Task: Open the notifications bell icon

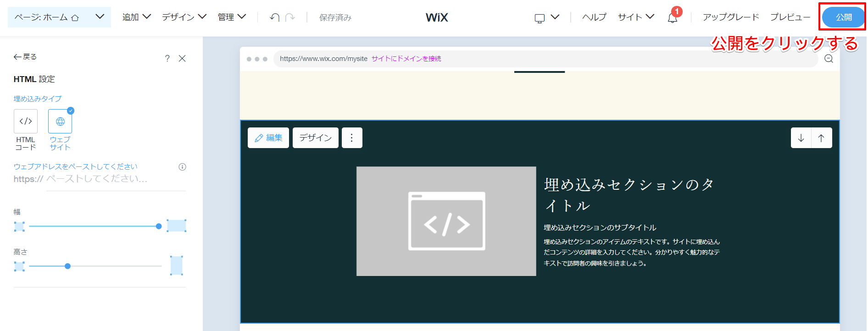Action: [673, 18]
